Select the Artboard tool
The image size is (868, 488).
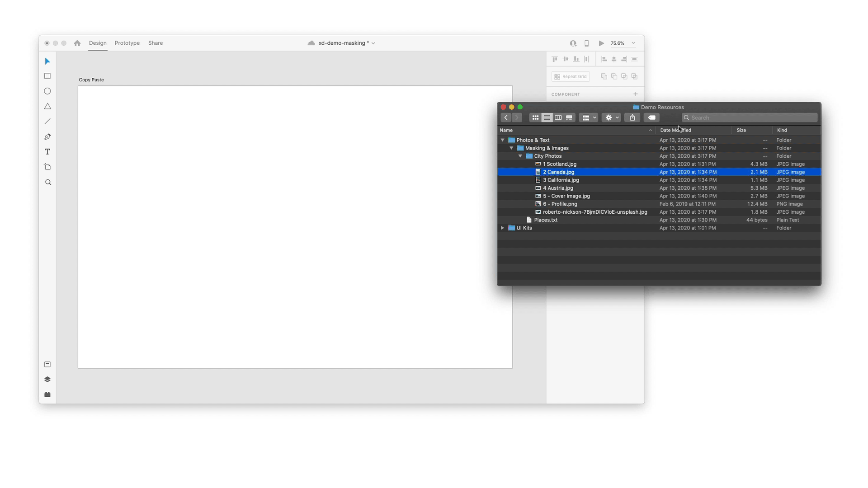click(x=47, y=167)
